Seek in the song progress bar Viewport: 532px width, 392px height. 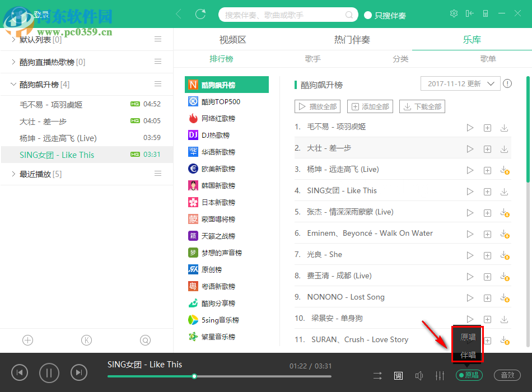(x=219, y=376)
